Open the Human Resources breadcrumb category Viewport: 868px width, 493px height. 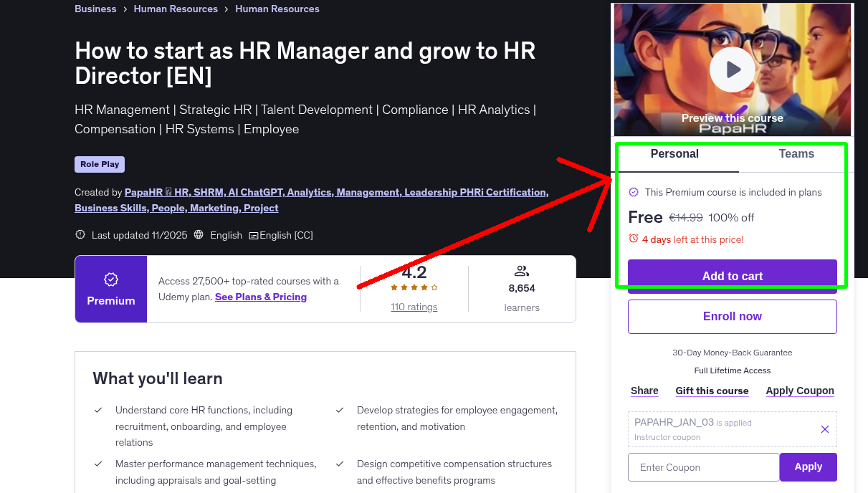[176, 9]
